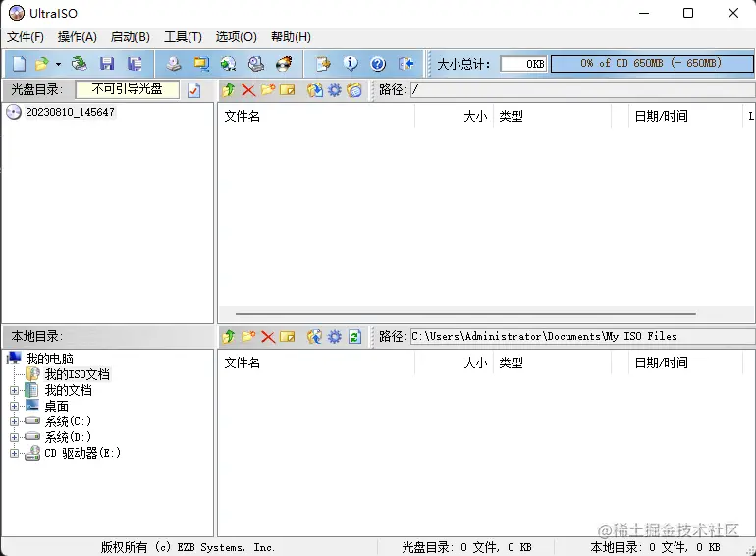756x556 pixels.
Task: Select CD 驱动器(E:) in the local tree
Action: click(x=81, y=453)
